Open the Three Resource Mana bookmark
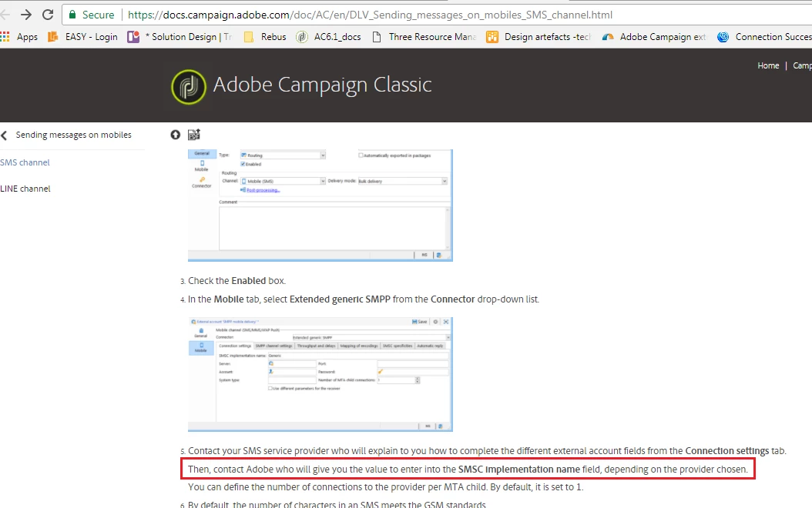 (x=424, y=37)
